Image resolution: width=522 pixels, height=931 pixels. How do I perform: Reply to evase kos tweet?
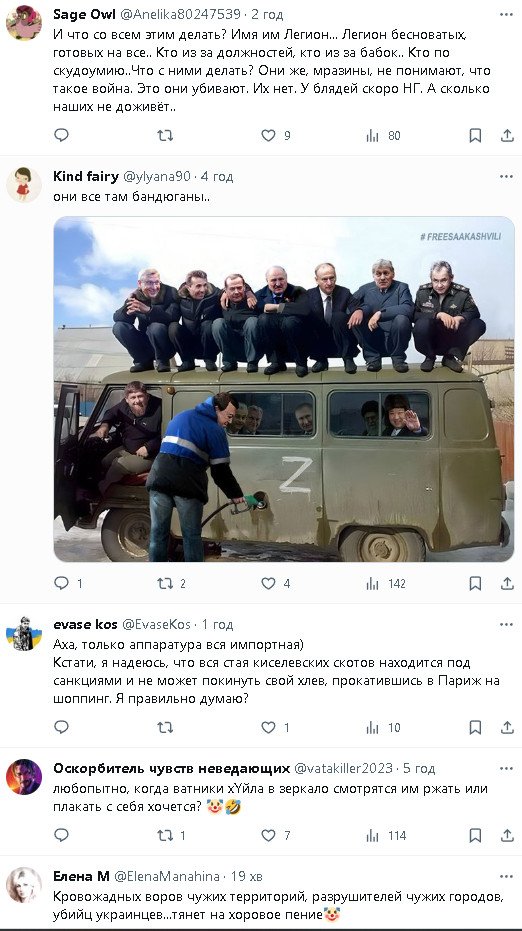(x=62, y=727)
